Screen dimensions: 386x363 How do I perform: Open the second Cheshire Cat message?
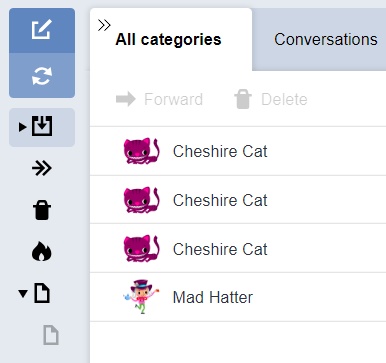click(x=238, y=200)
